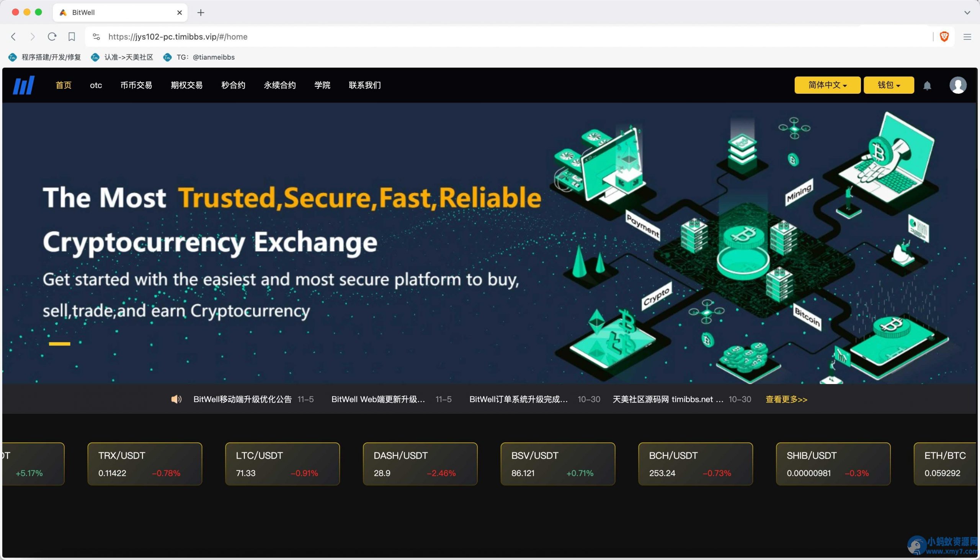Open the 钱包 wallet dropdown

889,85
